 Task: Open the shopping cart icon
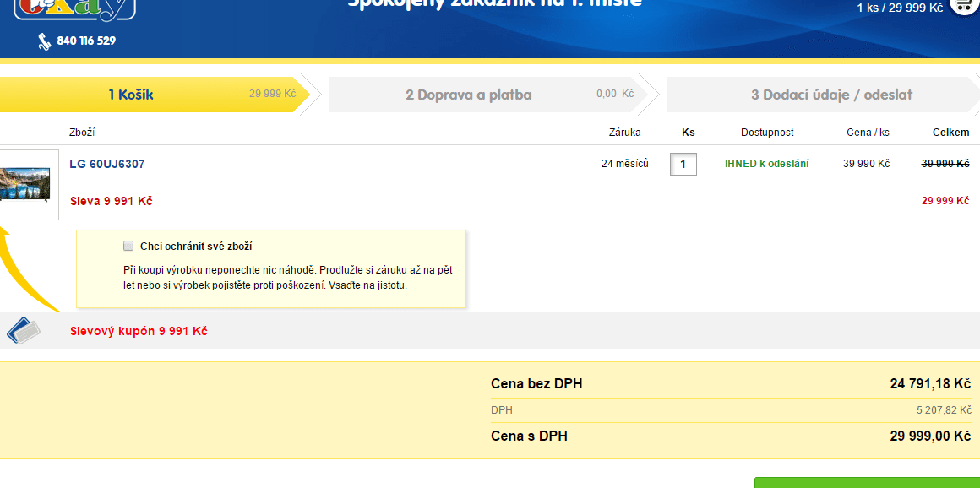pos(965,6)
